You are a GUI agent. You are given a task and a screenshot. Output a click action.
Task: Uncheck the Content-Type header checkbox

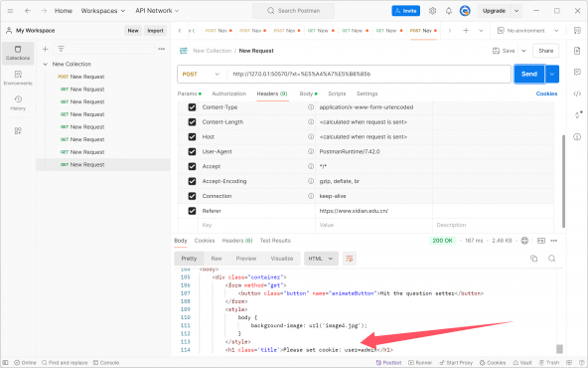pos(192,107)
